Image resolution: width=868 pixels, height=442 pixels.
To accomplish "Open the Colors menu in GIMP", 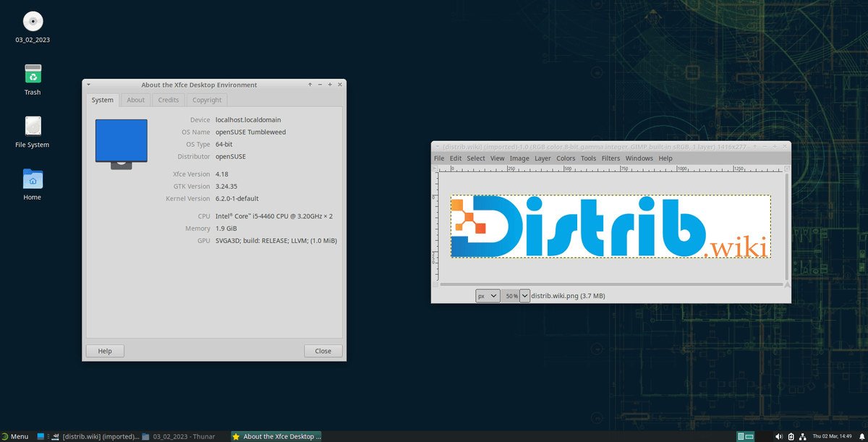I will (566, 158).
